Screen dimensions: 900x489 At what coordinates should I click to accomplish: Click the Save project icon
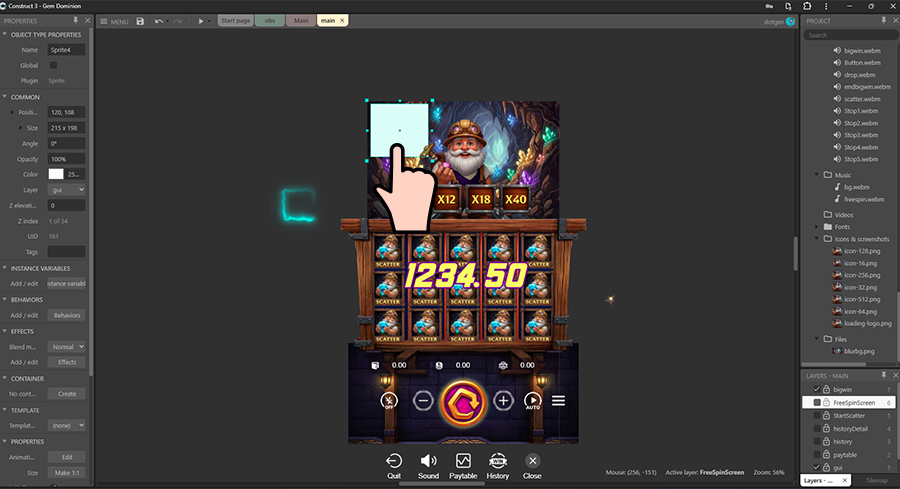140,21
